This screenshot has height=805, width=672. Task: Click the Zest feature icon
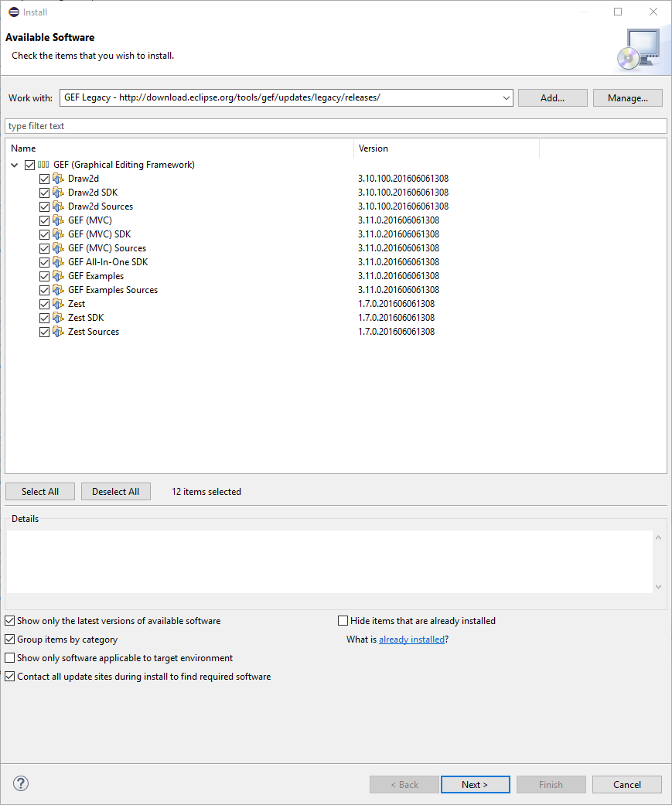(59, 303)
